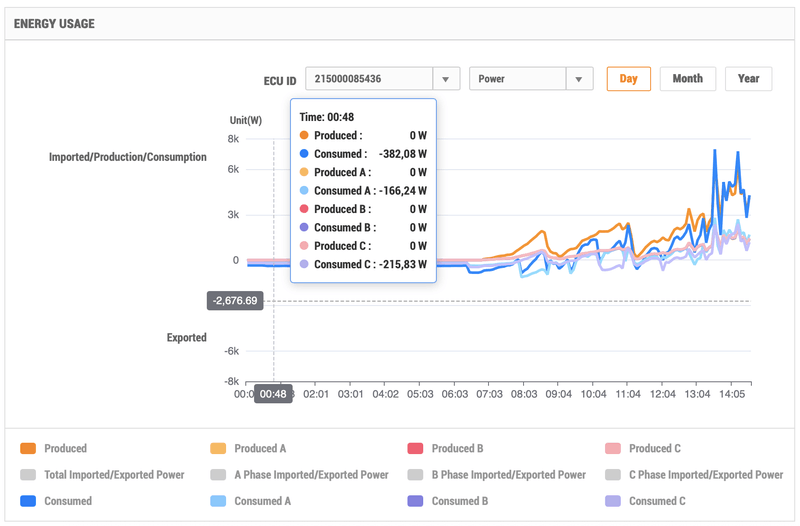The width and height of the screenshot is (800, 526).
Task: Toggle the Consumed legend entry
Action: 28,501
